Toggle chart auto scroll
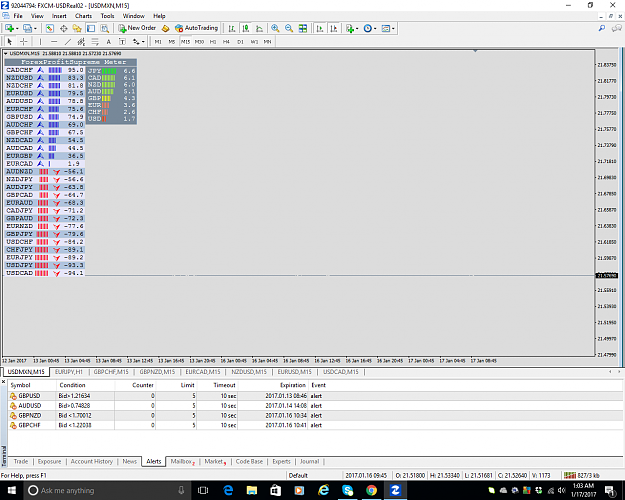This screenshot has height=500, width=625. (320, 28)
